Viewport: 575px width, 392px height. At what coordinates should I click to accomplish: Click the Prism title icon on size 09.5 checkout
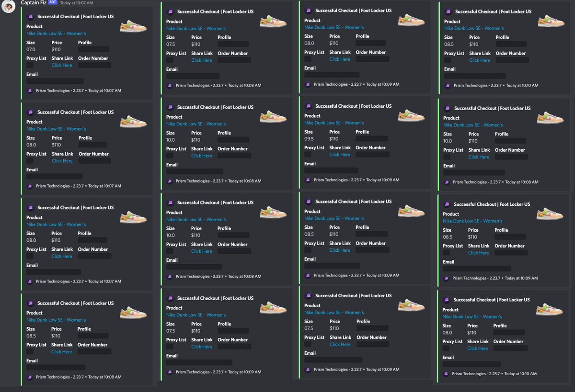point(309,106)
